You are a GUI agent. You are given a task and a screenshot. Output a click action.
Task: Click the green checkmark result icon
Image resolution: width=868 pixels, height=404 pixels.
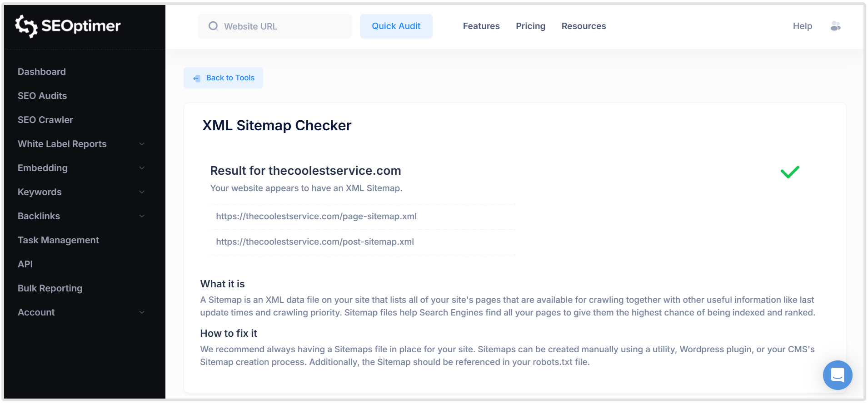pyautogui.click(x=790, y=172)
